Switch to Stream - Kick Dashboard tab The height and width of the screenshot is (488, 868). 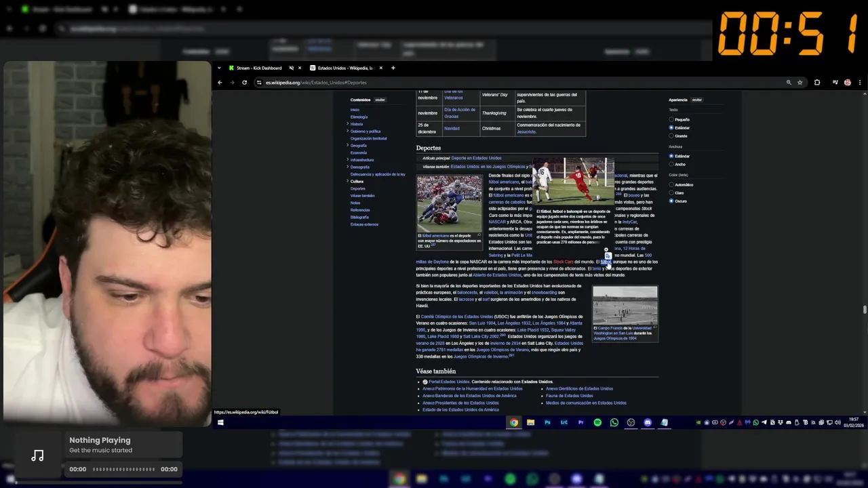coord(258,68)
